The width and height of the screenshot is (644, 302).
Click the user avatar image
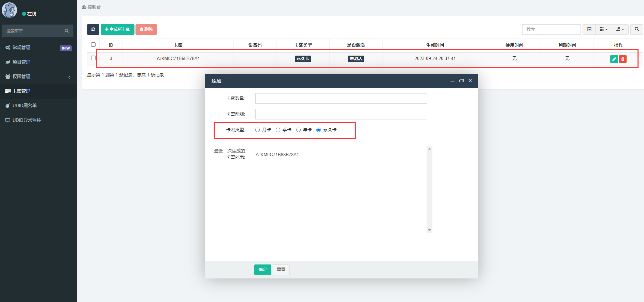[x=10, y=10]
